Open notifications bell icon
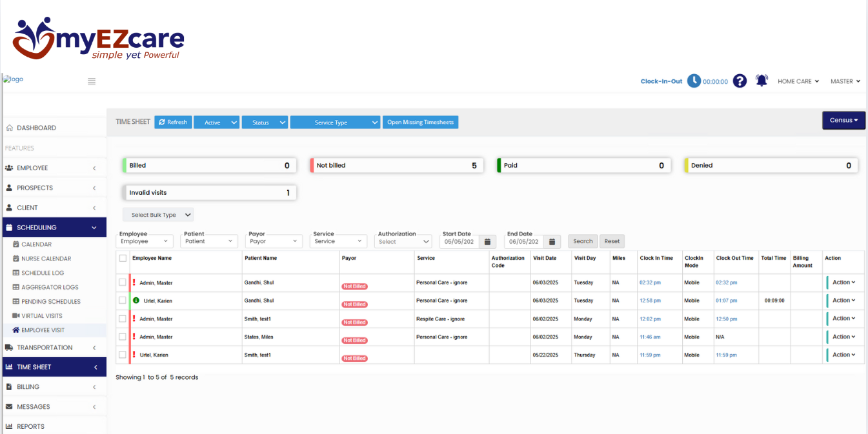The image size is (868, 434). (x=762, y=81)
